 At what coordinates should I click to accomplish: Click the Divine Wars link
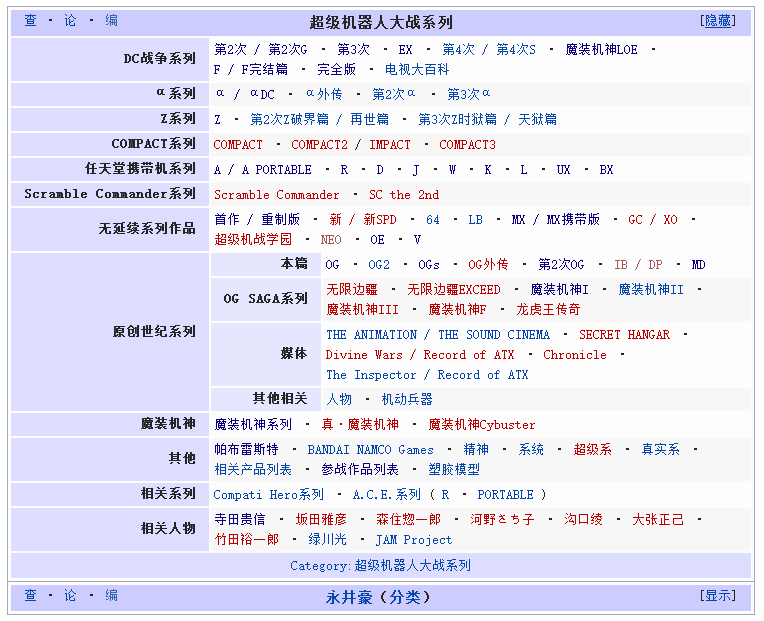coord(364,355)
